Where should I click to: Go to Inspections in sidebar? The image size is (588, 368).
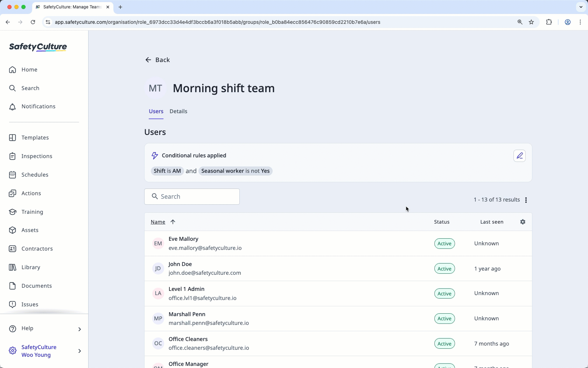30,156
